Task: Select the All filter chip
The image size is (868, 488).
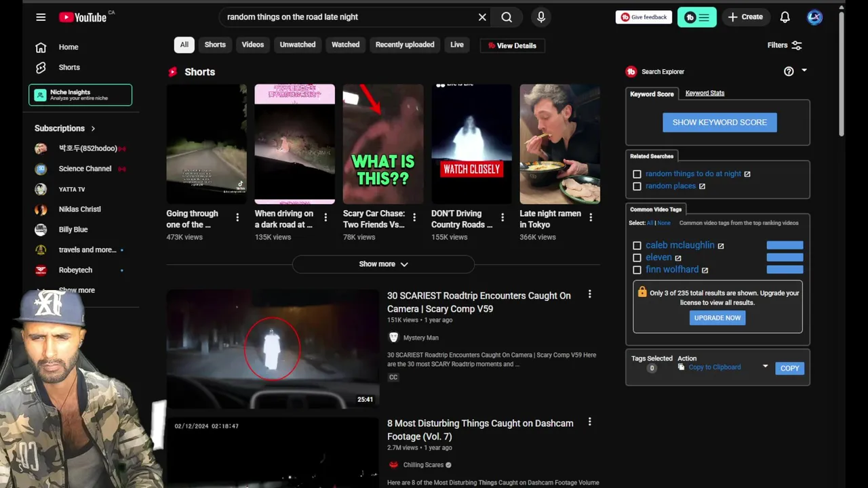Action: coord(184,45)
